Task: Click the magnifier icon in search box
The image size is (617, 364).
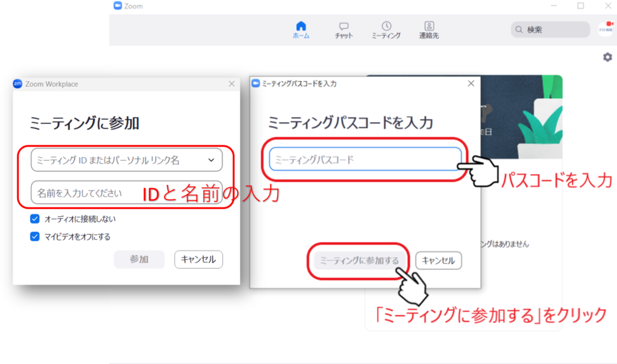Action: point(519,30)
